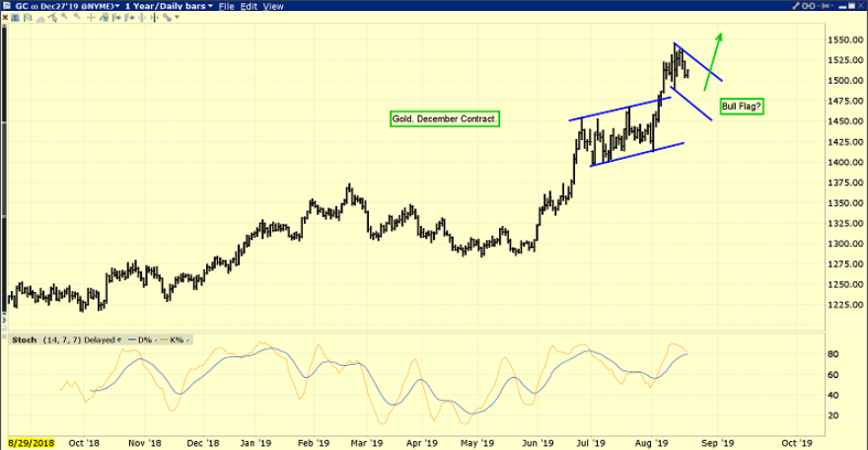Toggle the K% line edit indicator
This screenshot has height=450, width=868.
tap(187, 339)
